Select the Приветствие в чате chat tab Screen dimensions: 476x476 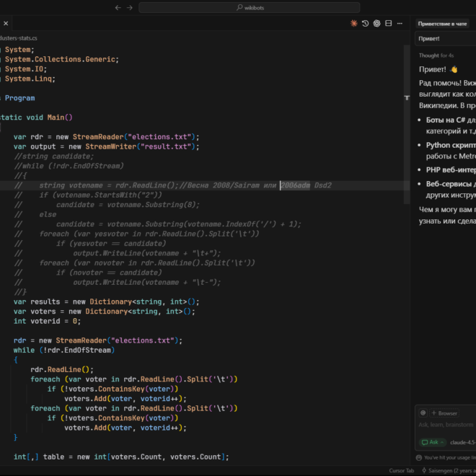(442, 24)
